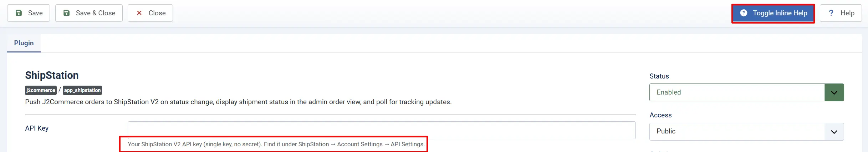Toggle Inline Help text on the form
The width and height of the screenshot is (868, 152).
[x=780, y=13]
